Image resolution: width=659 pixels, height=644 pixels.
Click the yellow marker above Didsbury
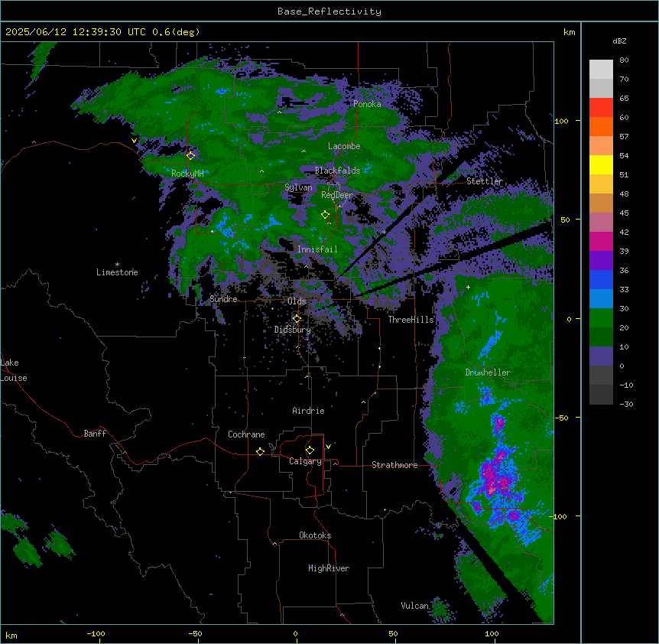tap(297, 319)
